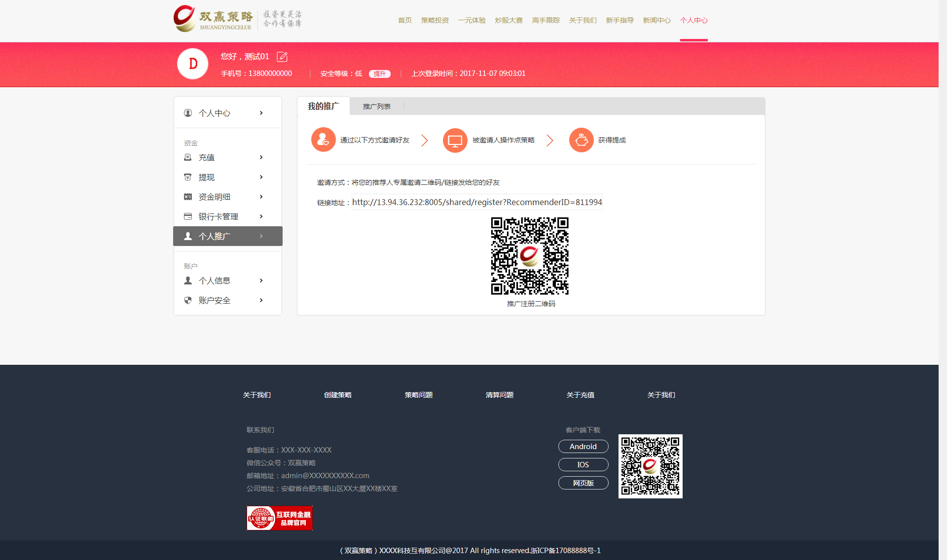The image size is (947, 560).
Task: Open the 策略问题 footer link
Action: tap(419, 395)
